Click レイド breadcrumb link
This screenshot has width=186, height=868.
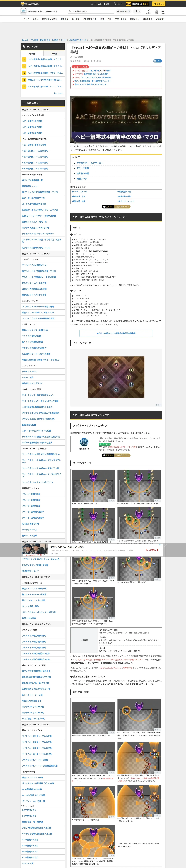click(x=63, y=40)
